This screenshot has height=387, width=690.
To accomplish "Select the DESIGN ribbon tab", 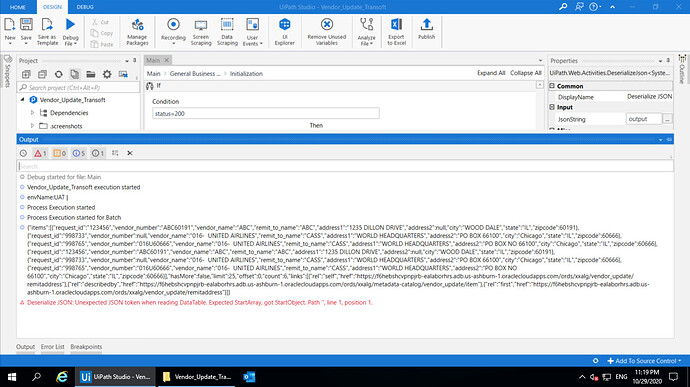I will coord(52,7).
